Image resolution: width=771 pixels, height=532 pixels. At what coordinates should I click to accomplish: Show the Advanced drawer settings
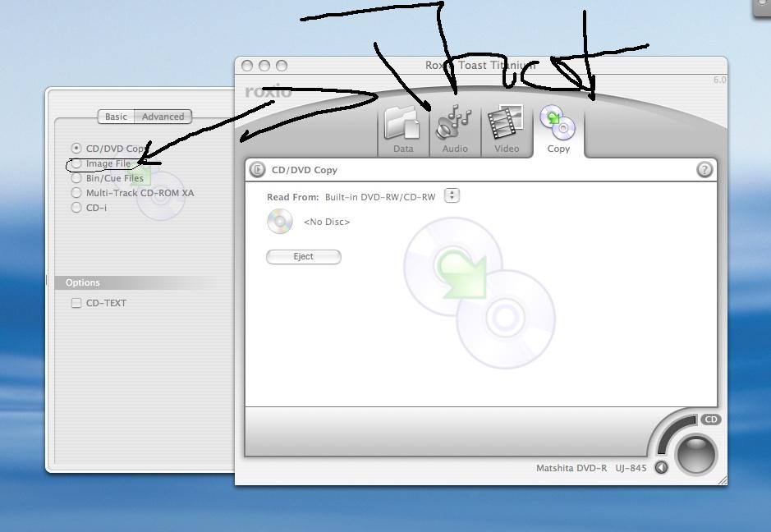tap(163, 117)
